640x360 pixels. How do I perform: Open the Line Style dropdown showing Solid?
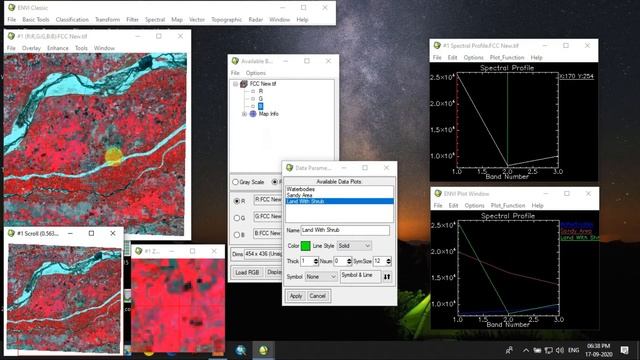pyautogui.click(x=354, y=246)
